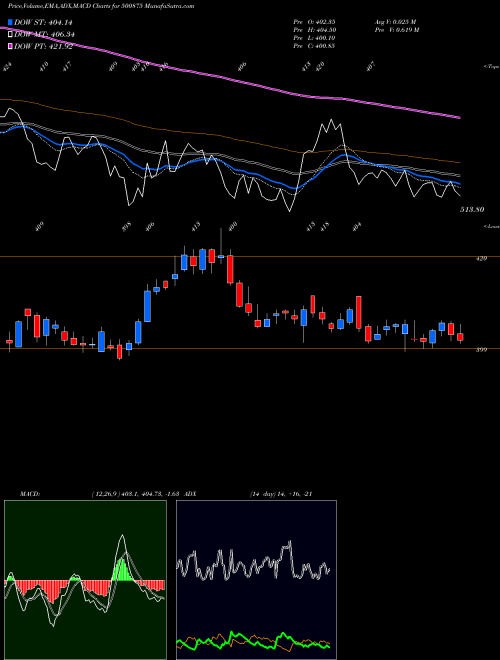Click the MACD (12,26,9) parameter values
Image resolution: width=500 pixels, height=660 pixels.
coord(136,494)
